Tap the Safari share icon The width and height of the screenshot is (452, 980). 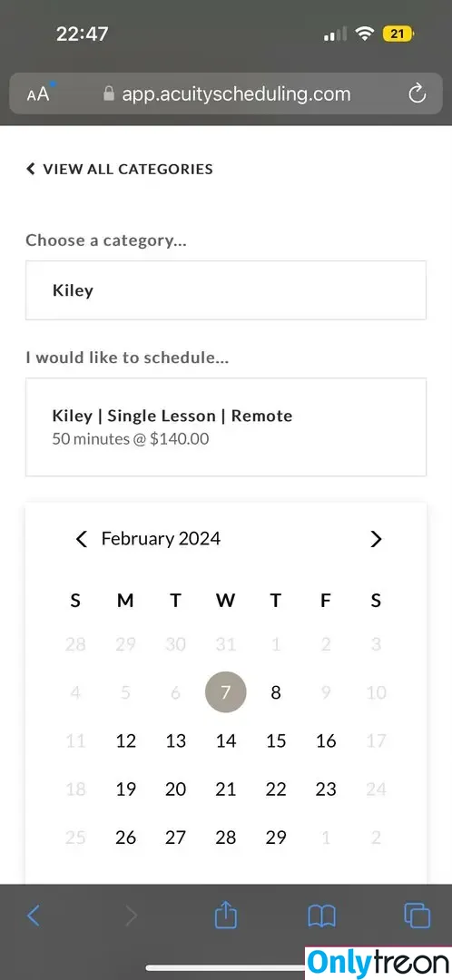coord(226,916)
